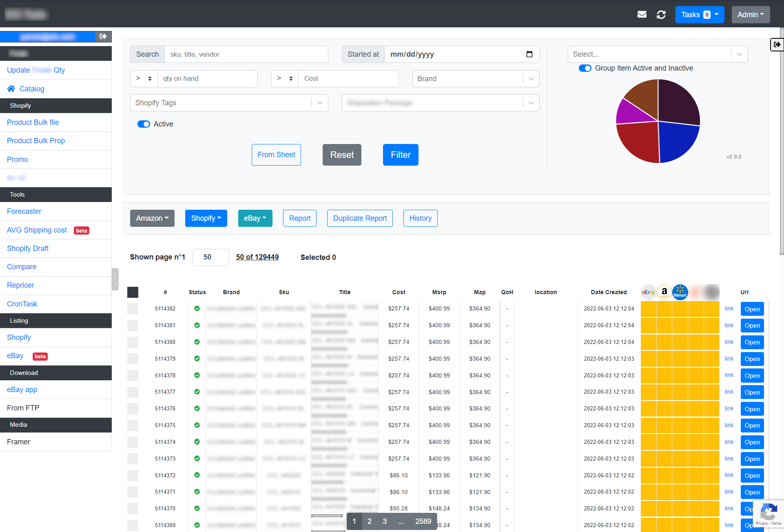The height and width of the screenshot is (532, 784).
Task: Click green status icon for row 5114382
Action: (197, 308)
